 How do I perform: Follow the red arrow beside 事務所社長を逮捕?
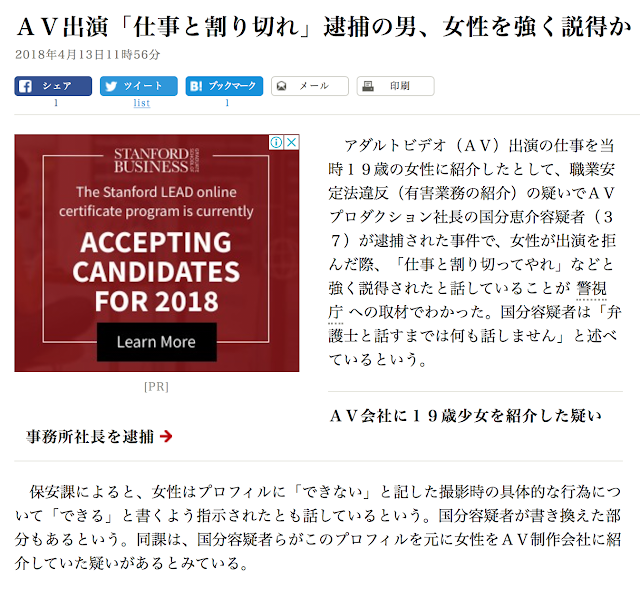166,436
